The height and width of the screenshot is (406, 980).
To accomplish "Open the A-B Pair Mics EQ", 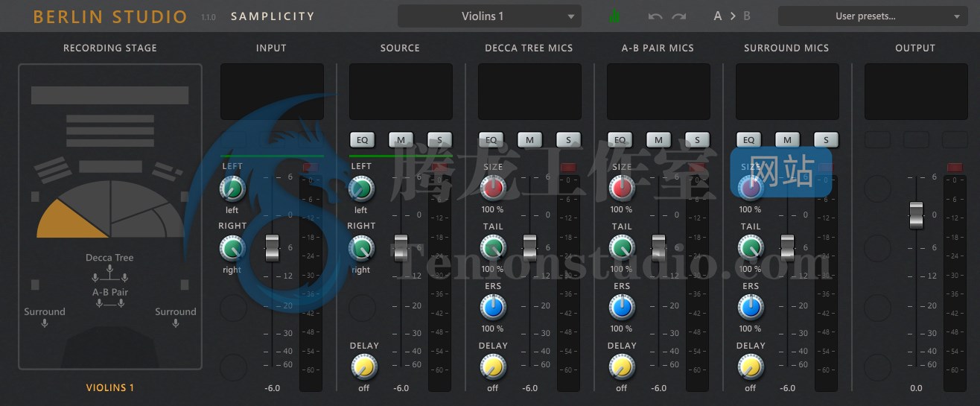I will tap(620, 140).
